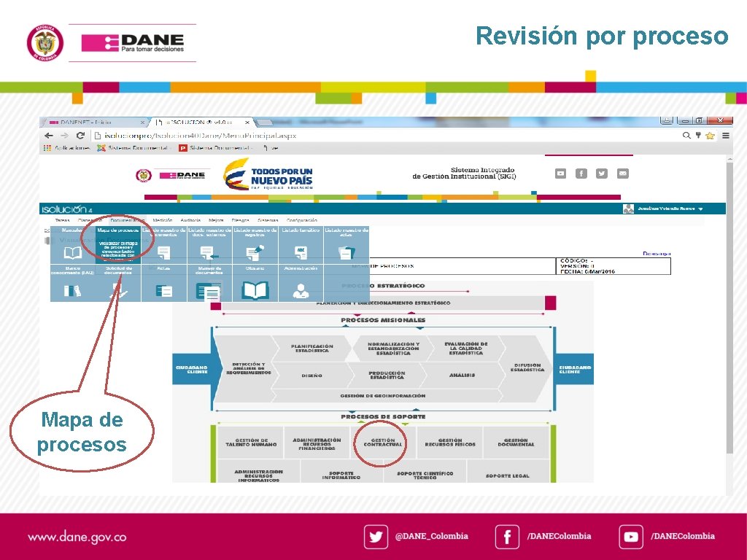Open the Documentación menu

[127, 220]
